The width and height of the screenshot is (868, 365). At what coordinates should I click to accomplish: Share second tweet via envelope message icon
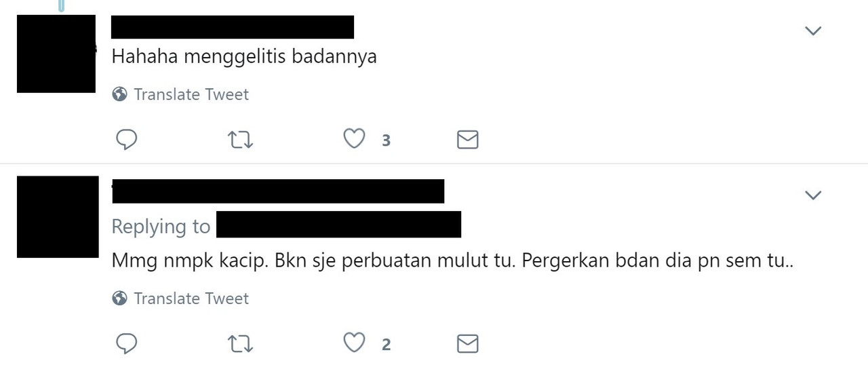468,344
